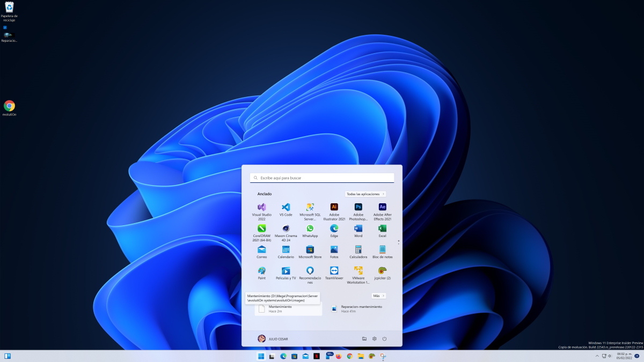Open Settings gear in Start menu footer
The image size is (644, 362).
pos(374,338)
